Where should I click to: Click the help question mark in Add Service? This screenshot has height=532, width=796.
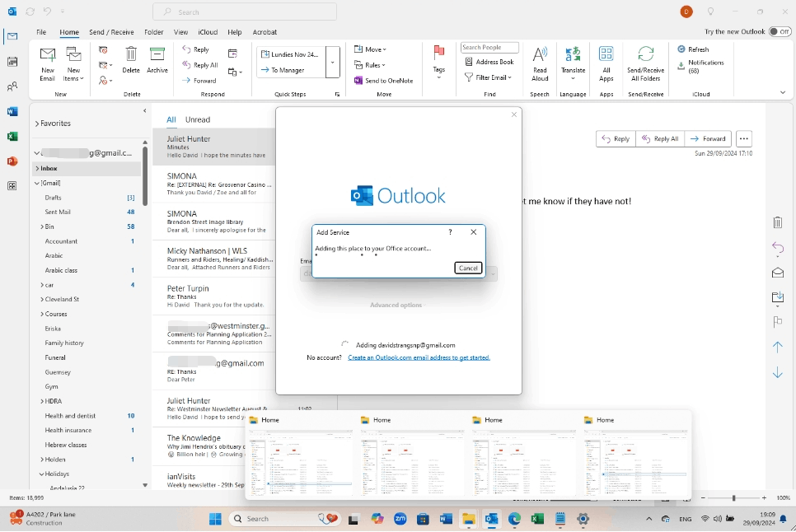[450, 231]
